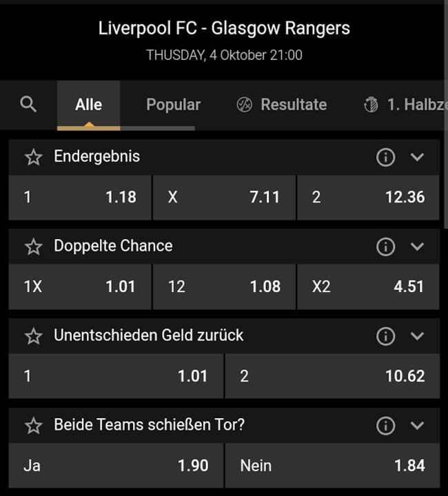Collapse Unentschieden Geld zurück chevron
Screen dimensions: 448x496
417,336
